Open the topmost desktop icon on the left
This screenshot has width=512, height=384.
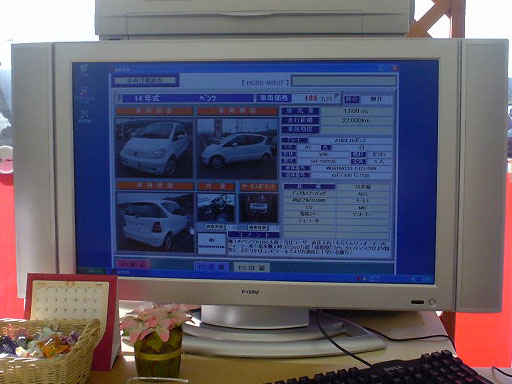(85, 71)
